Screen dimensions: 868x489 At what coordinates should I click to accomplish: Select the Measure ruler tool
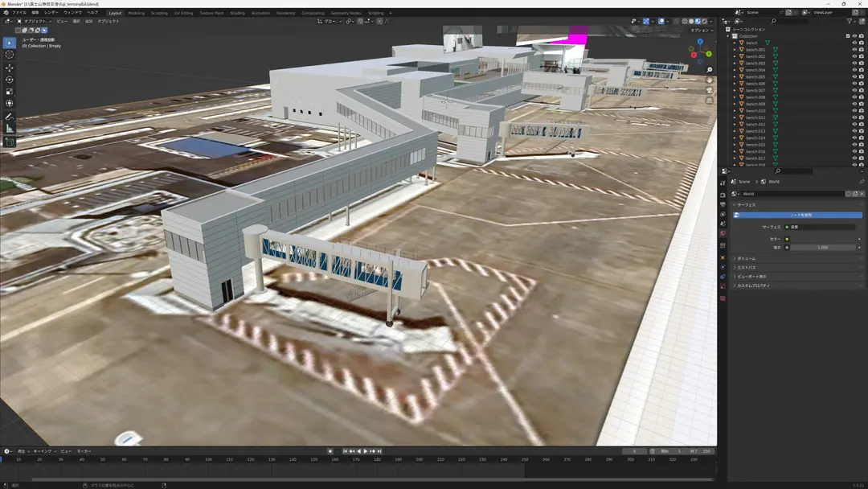[10, 129]
